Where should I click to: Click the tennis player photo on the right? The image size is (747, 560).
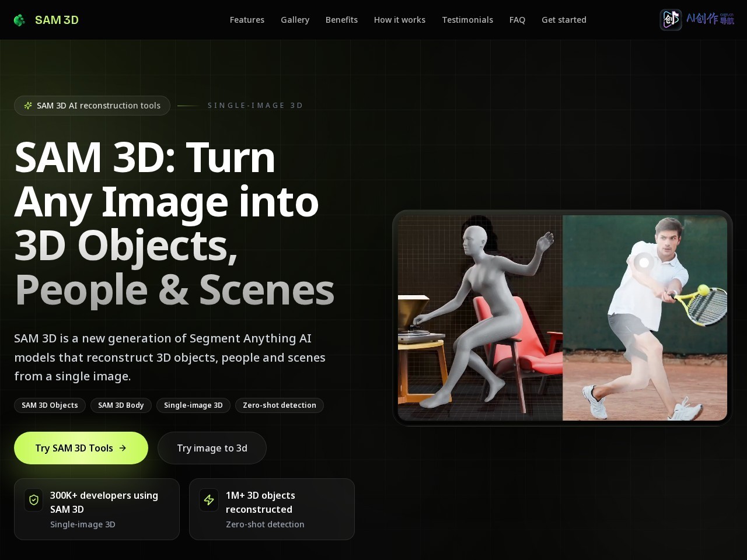(x=645, y=318)
